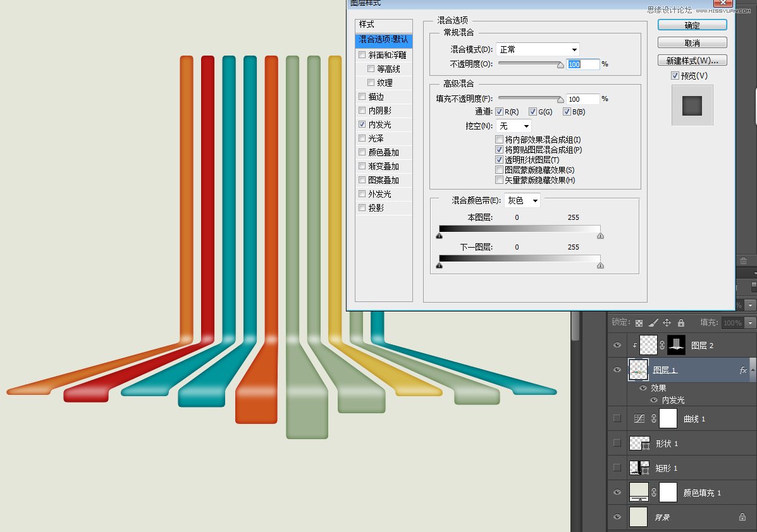Viewport: 757px width, 532px height.
Task: Click 图层 1 layer thumbnail
Action: point(638,370)
